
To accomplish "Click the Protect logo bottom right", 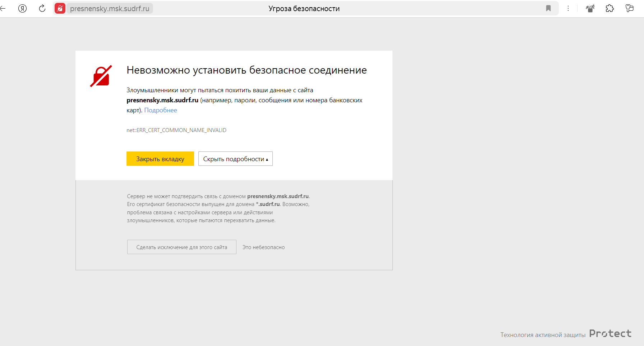I will click(610, 333).
